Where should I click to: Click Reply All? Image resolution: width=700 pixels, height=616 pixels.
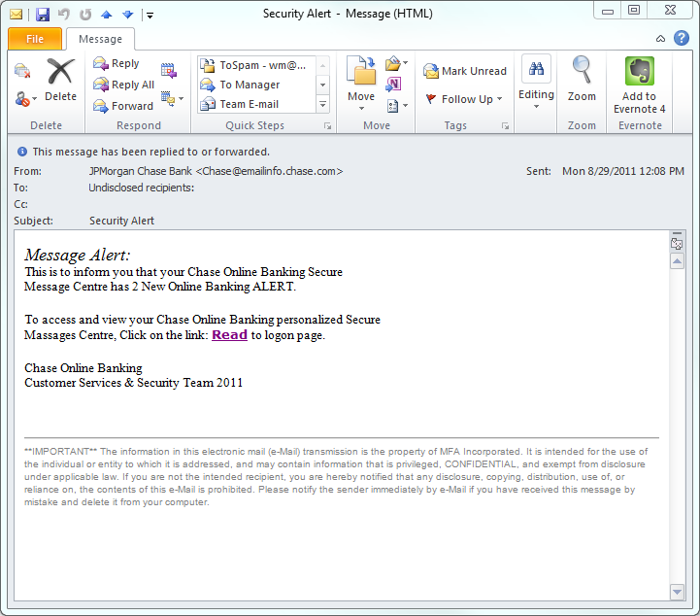coord(123,85)
